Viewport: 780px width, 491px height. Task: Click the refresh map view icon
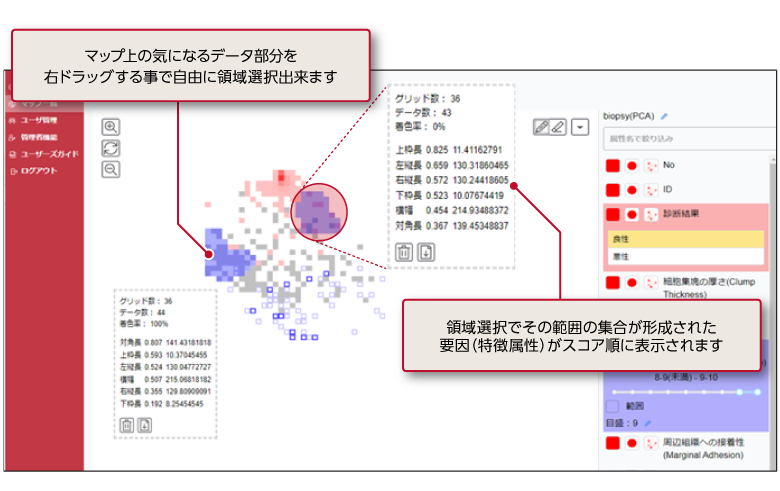(x=111, y=148)
